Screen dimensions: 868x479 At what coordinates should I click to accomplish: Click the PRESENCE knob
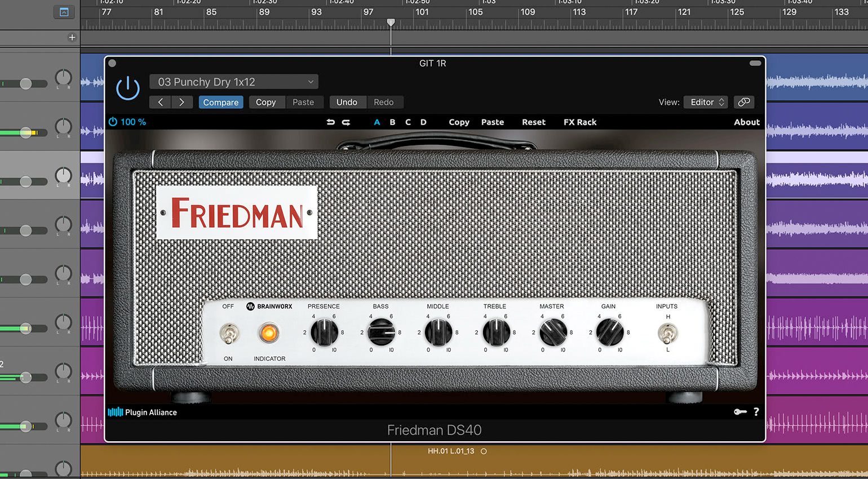tap(325, 332)
